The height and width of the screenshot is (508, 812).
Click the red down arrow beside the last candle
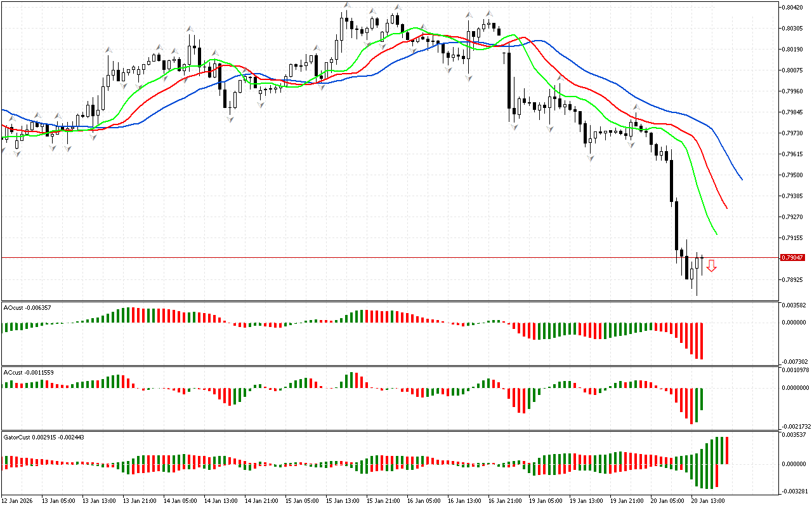coord(711,266)
